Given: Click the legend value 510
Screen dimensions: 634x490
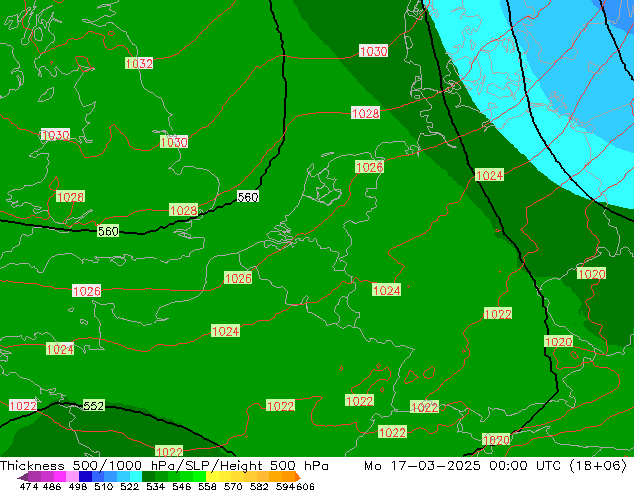Looking at the screenshot, I should pos(104,486).
